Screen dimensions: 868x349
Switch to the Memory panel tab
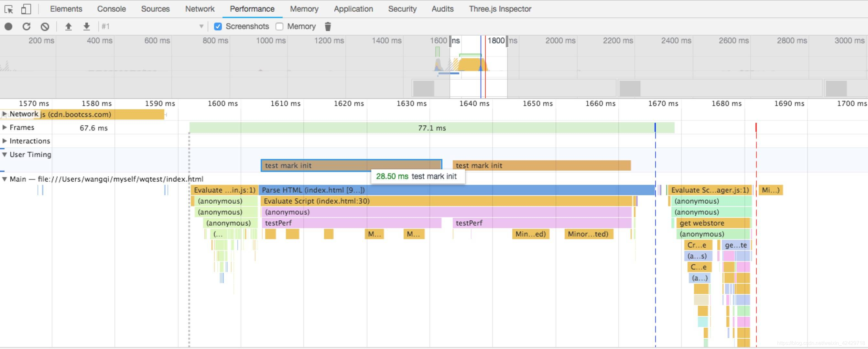coord(304,9)
